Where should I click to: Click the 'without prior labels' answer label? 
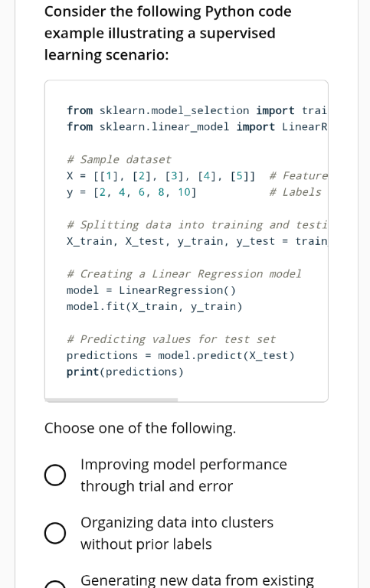pyautogui.click(x=146, y=544)
